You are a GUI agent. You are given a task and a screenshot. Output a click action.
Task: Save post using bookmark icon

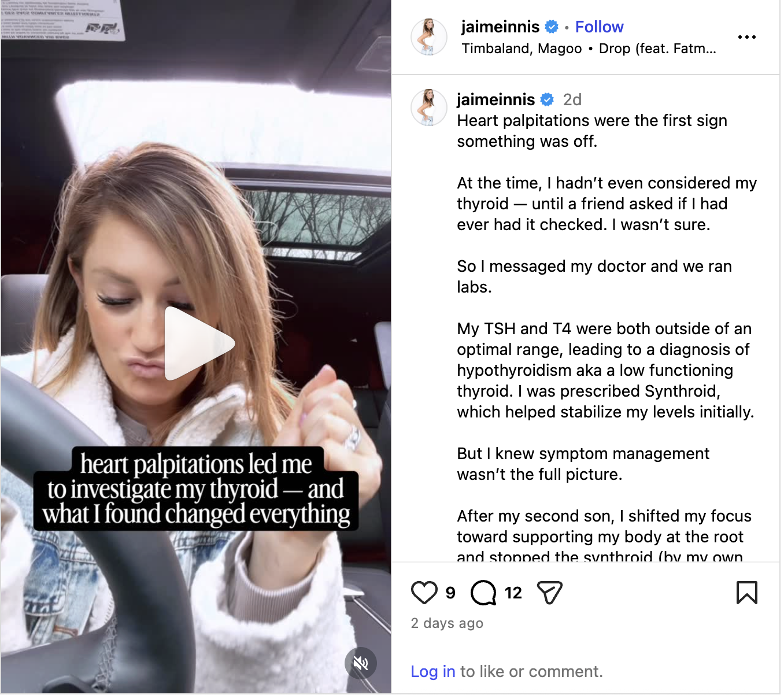point(747,593)
